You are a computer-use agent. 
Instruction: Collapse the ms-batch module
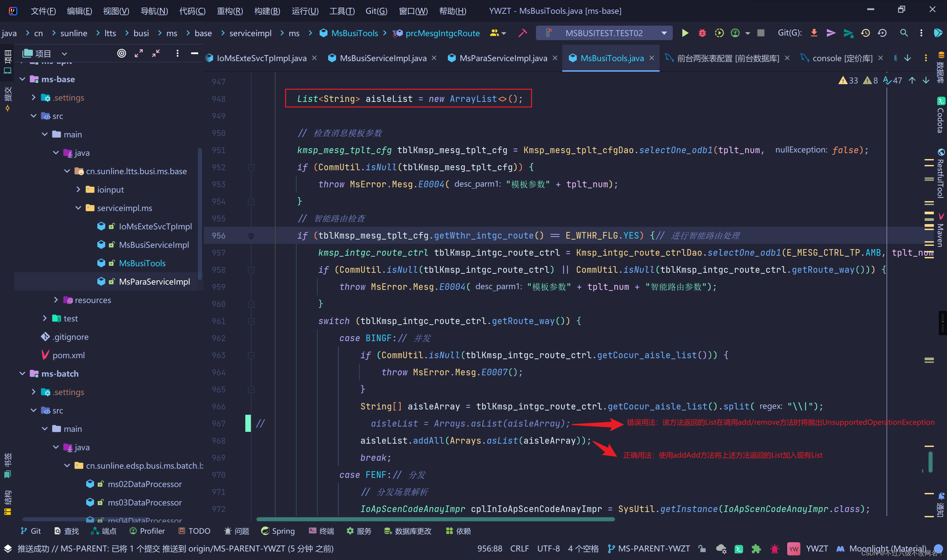click(x=22, y=374)
